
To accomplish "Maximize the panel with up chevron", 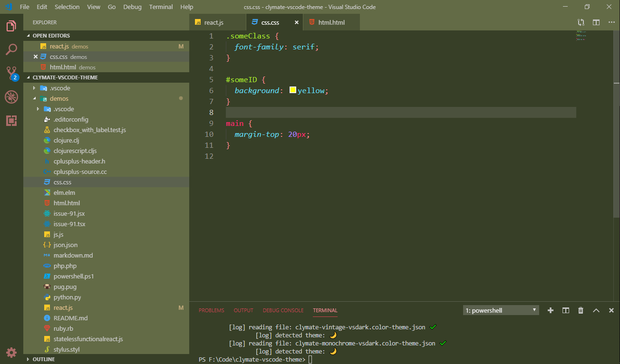I will pos(596,310).
